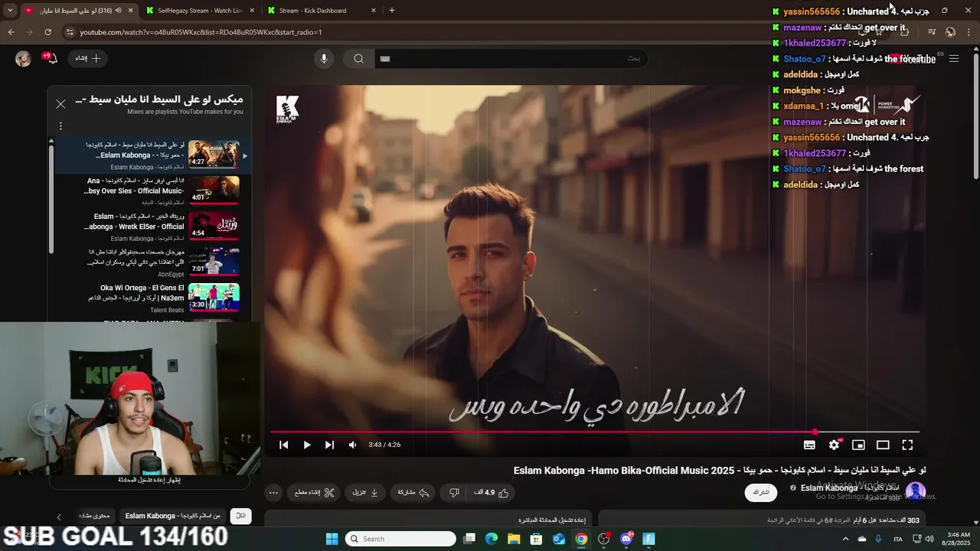Select the 'All' filter chip
Image resolution: width=980 pixels, height=551 pixels.
pos(240,516)
